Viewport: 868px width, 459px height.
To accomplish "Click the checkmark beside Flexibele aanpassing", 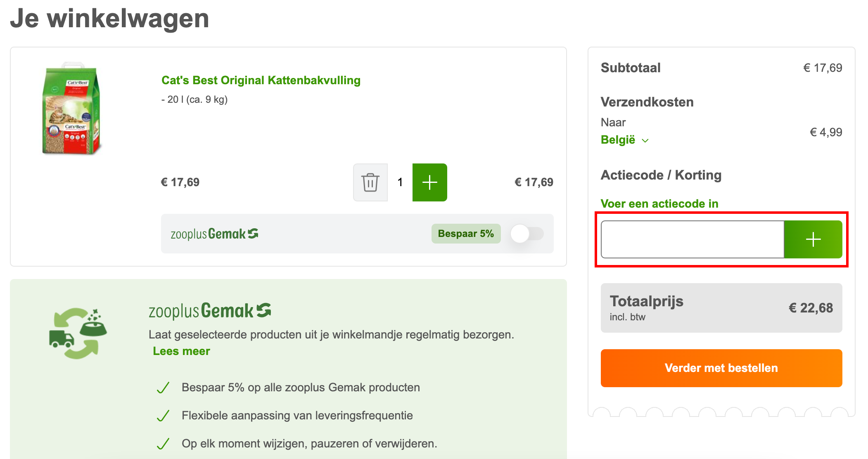I will (x=164, y=415).
